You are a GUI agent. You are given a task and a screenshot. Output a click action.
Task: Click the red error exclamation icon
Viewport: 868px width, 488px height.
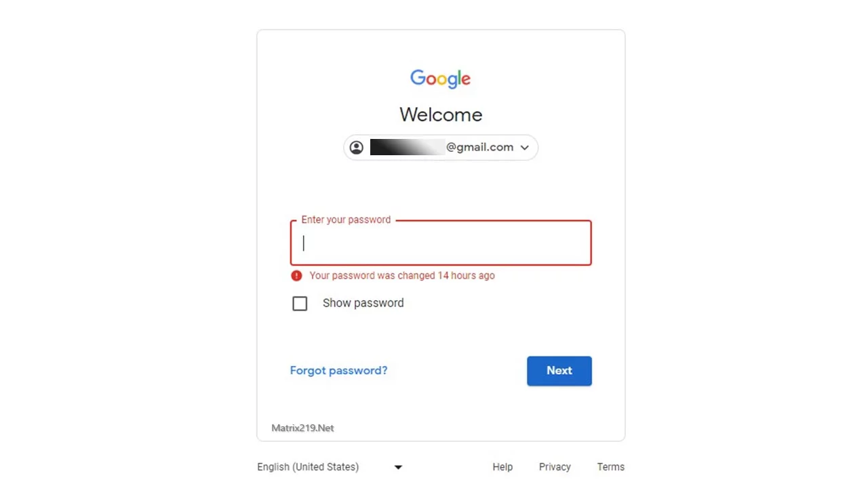(296, 275)
